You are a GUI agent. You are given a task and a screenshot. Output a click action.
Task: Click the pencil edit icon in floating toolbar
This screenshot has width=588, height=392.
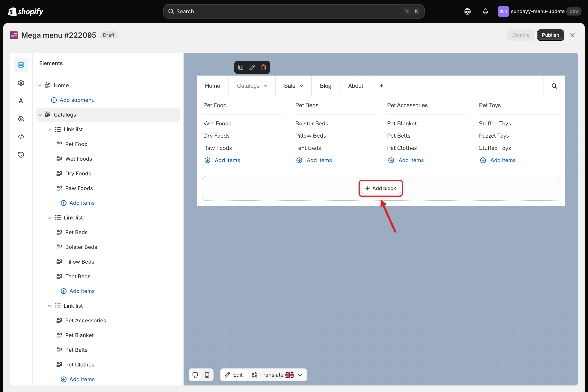coord(252,67)
